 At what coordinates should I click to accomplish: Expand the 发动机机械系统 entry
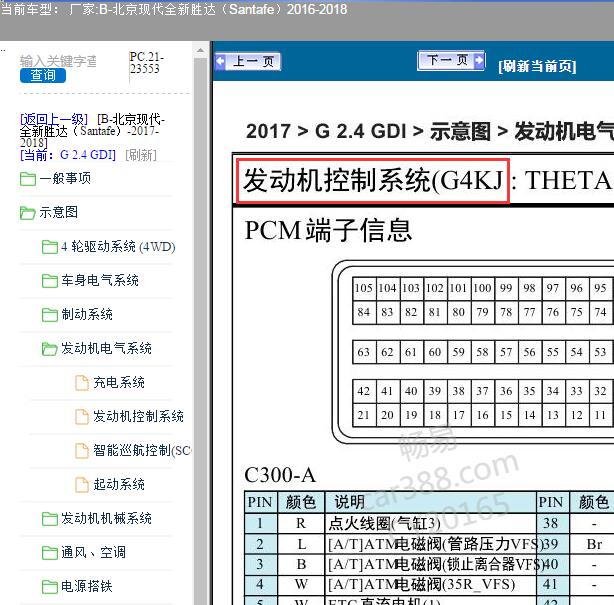(x=106, y=518)
